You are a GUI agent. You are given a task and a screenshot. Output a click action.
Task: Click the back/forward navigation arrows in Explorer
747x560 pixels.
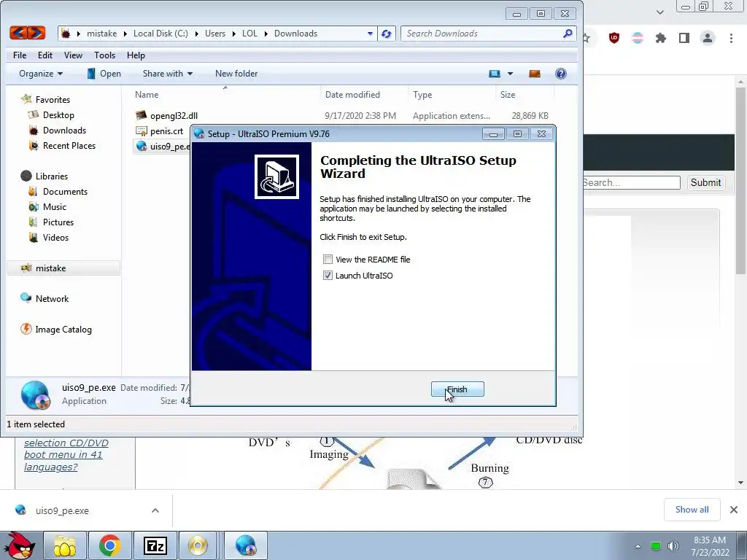pyautogui.click(x=28, y=33)
